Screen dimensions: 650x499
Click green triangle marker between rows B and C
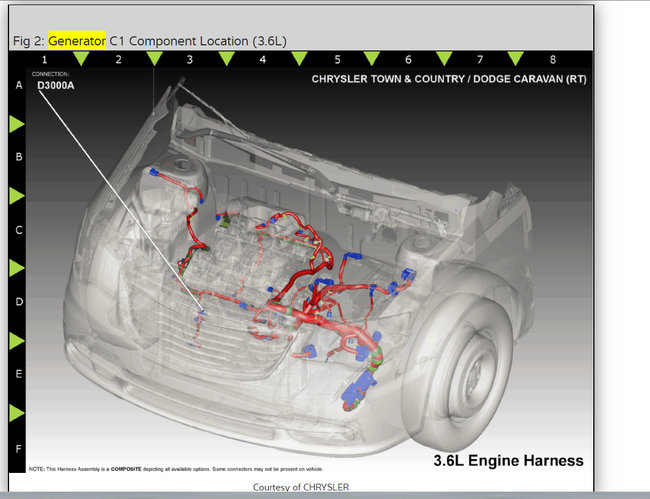click(17, 196)
